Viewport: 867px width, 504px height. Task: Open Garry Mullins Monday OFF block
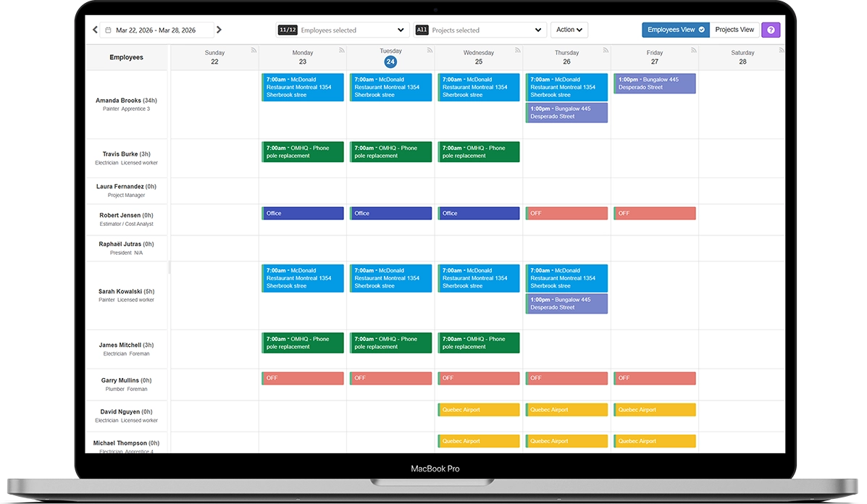point(303,378)
